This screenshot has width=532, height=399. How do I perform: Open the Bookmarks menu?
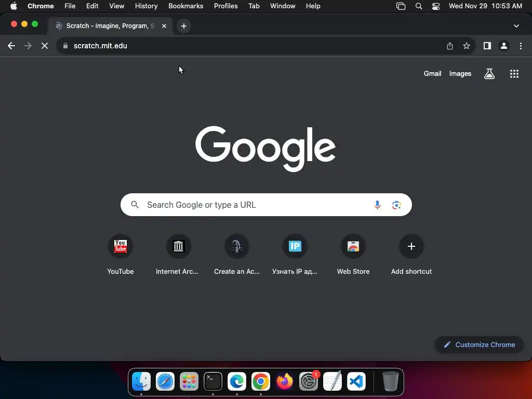coord(186,6)
